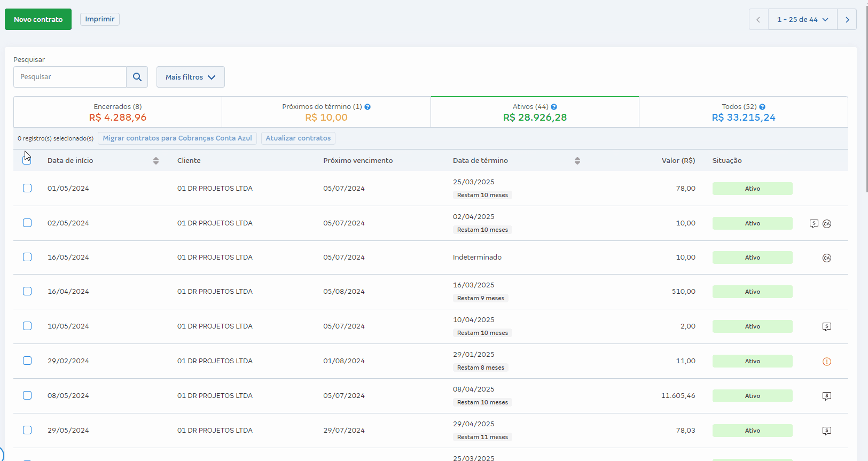Image resolution: width=868 pixels, height=461 pixels.
Task: Toggle the select-all checkbox in table header
Action: click(x=27, y=160)
